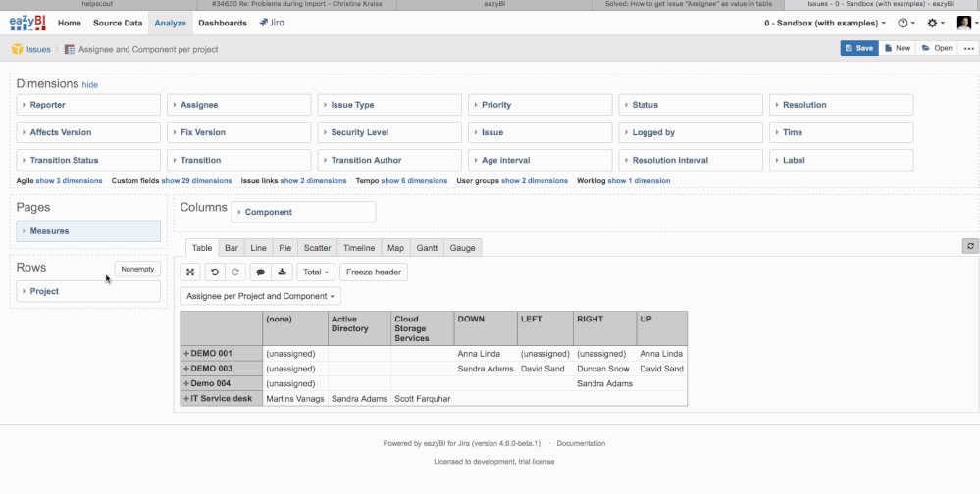Click the Component dimension in Columns
The image size is (980, 494).
coord(303,212)
